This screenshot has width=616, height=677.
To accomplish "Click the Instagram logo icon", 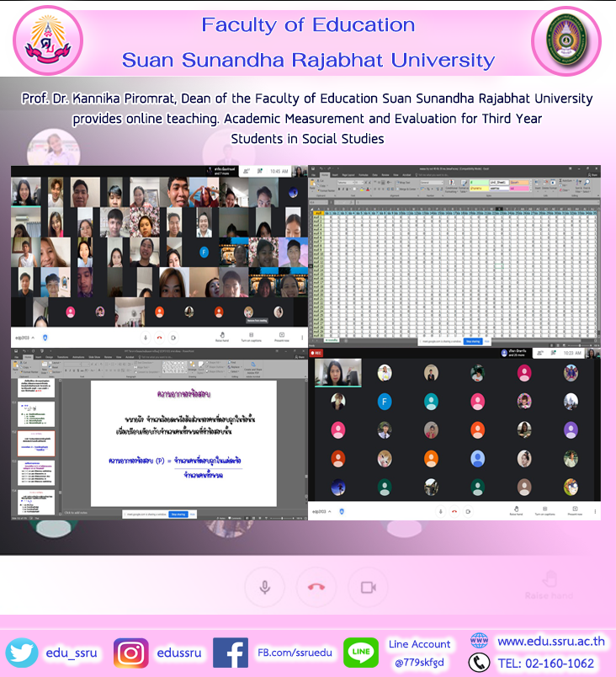I will (130, 653).
